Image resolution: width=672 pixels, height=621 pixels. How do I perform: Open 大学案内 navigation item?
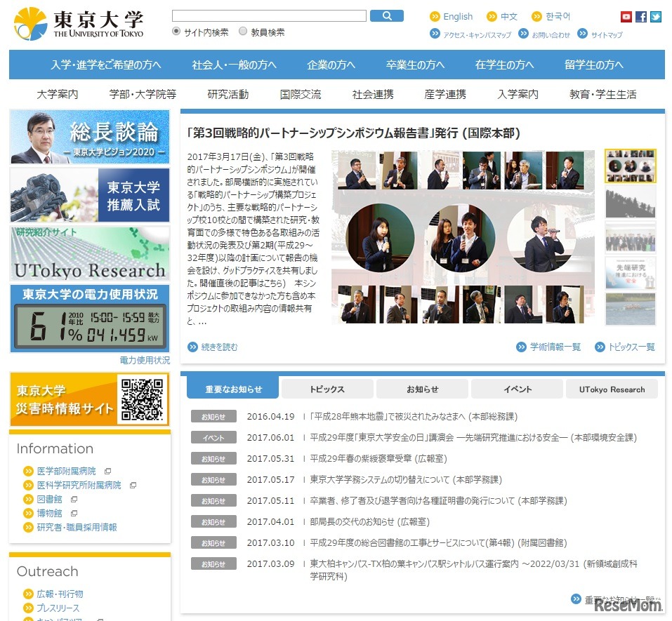click(58, 94)
